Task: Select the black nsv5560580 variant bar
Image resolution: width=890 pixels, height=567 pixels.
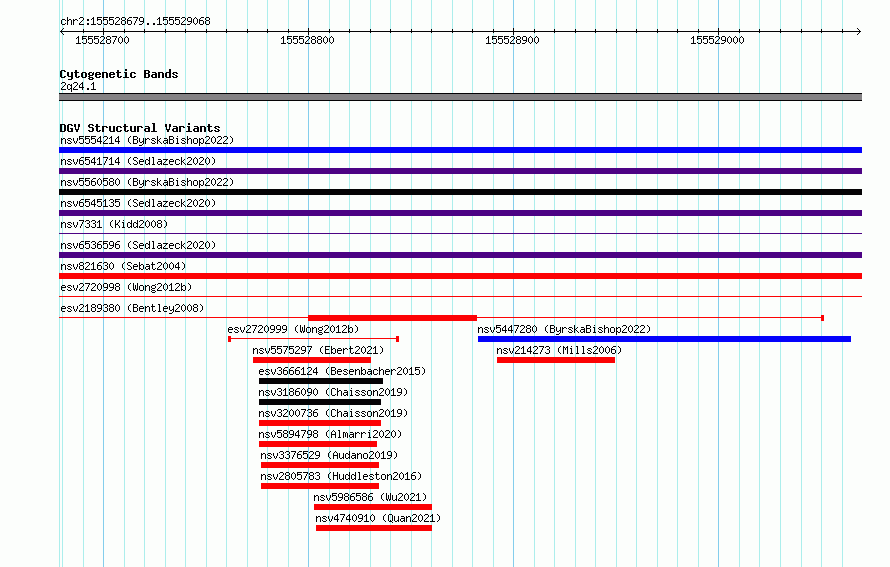Action: tap(460, 192)
